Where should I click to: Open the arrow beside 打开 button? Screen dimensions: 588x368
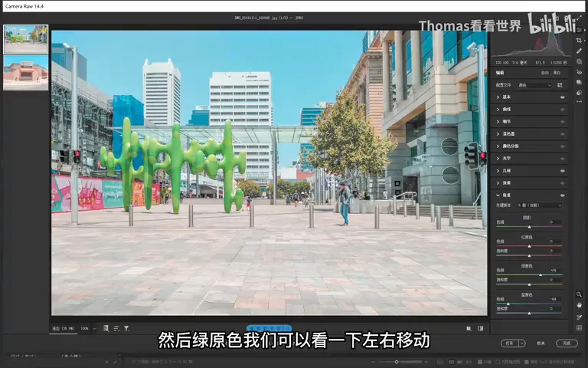521,343
